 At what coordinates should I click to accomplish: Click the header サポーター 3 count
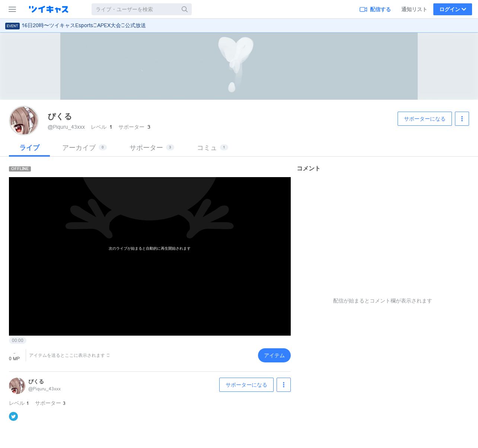pyautogui.click(x=134, y=127)
